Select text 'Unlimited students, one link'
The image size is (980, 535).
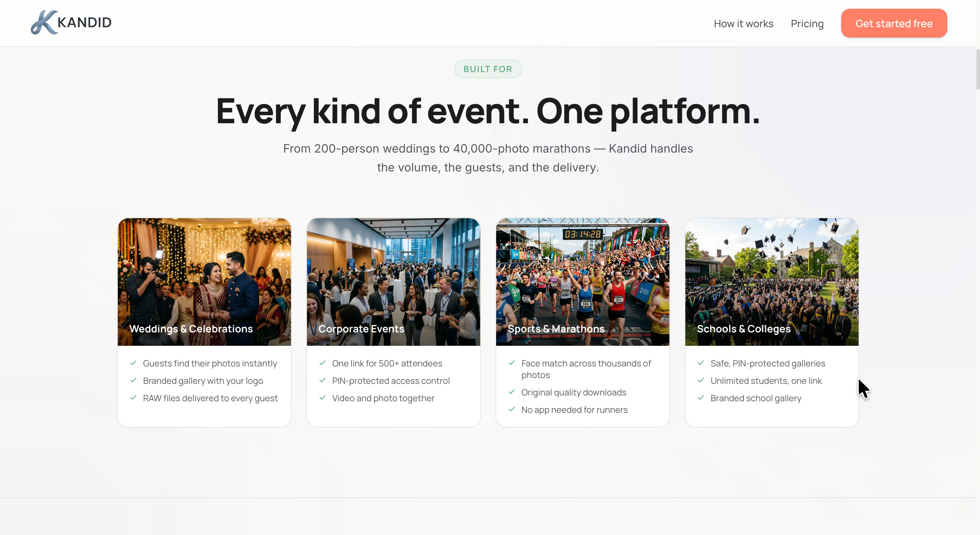coord(766,381)
